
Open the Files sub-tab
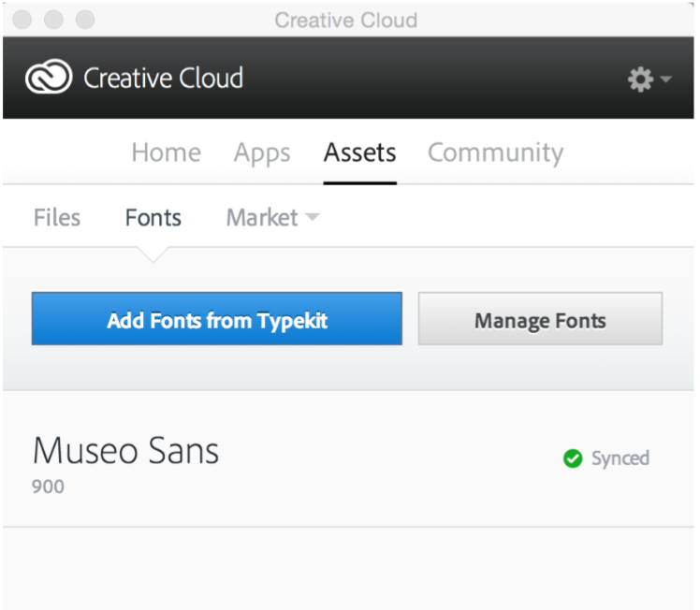57,218
